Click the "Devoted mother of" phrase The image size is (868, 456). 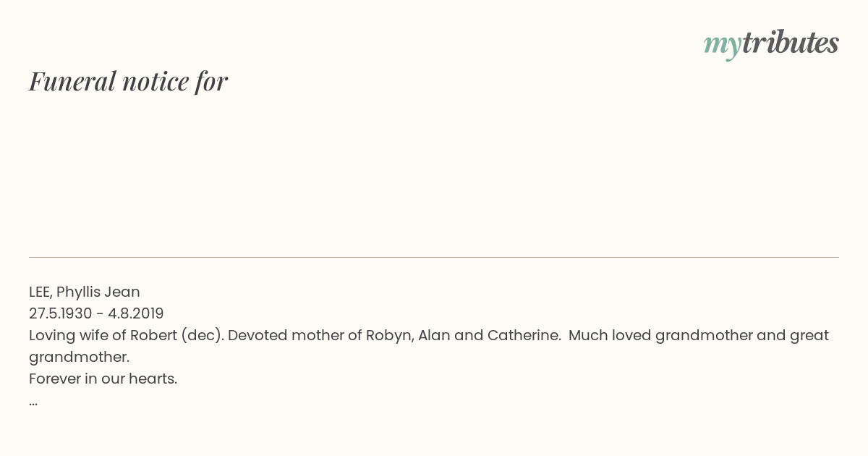tap(295, 335)
